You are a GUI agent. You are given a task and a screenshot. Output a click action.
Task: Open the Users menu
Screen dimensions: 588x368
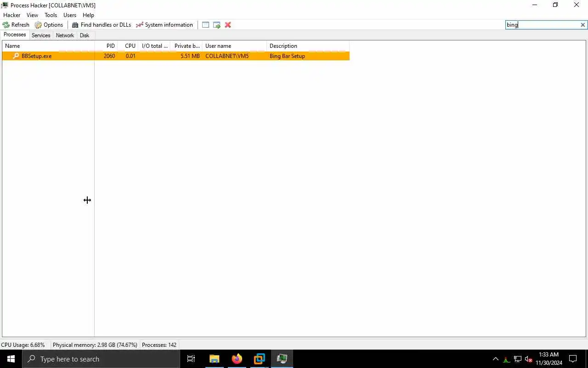click(70, 15)
